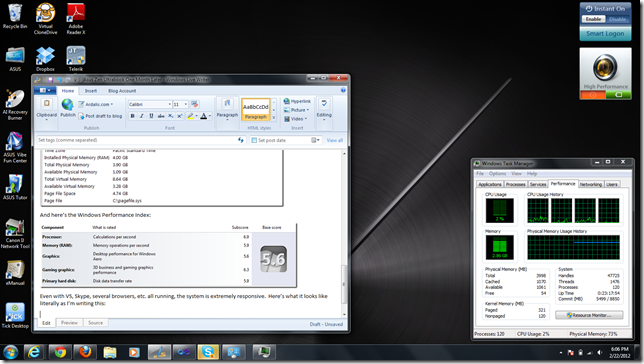Click the High Performance power gadget dial
This screenshot has width=644, height=364.
click(605, 68)
